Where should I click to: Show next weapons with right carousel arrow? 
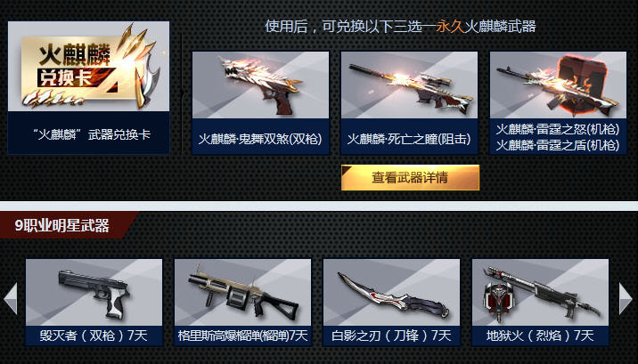(x=626, y=299)
